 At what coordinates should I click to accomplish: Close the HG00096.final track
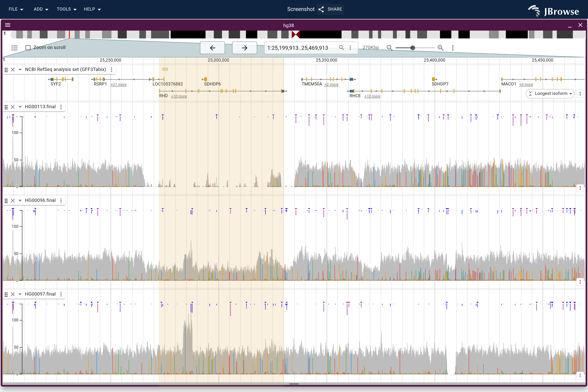click(x=13, y=201)
